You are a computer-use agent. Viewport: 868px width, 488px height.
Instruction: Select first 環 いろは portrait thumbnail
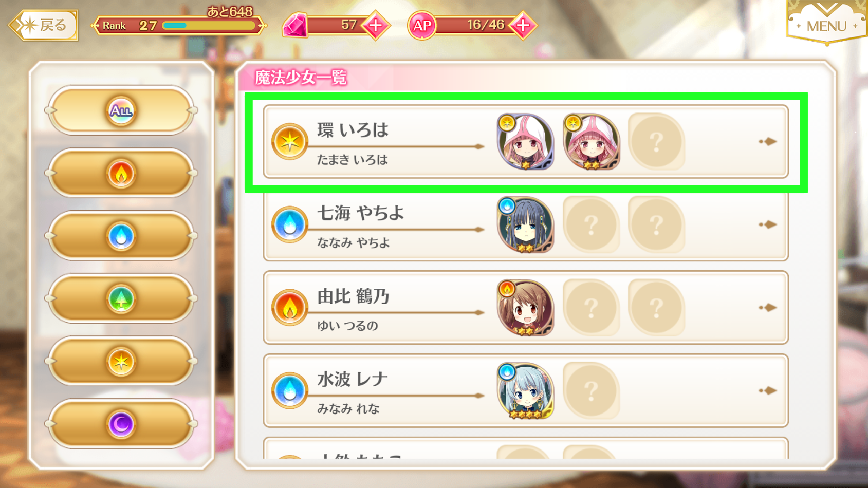point(525,142)
